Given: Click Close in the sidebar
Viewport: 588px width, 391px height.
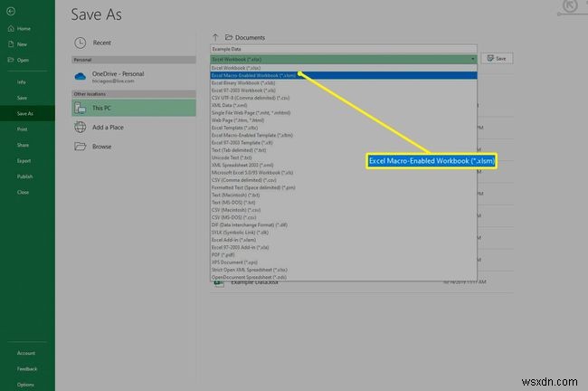Looking at the screenshot, I should (x=23, y=192).
